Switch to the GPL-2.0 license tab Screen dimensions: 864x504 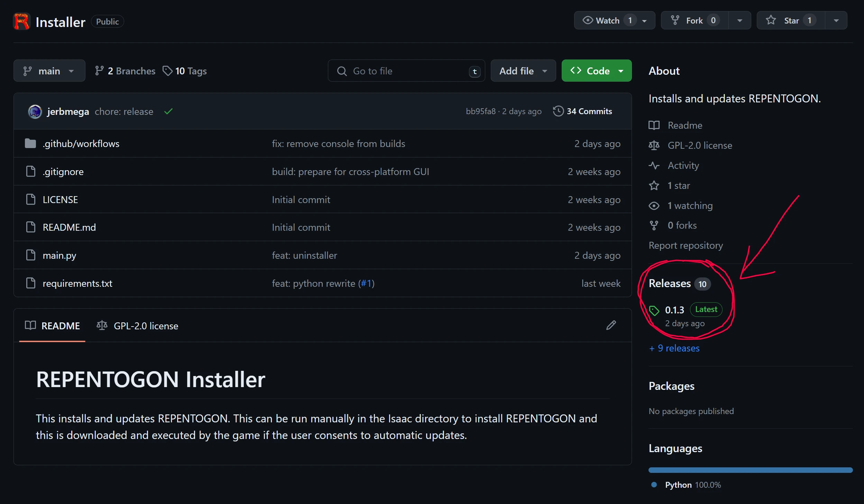[x=137, y=326]
